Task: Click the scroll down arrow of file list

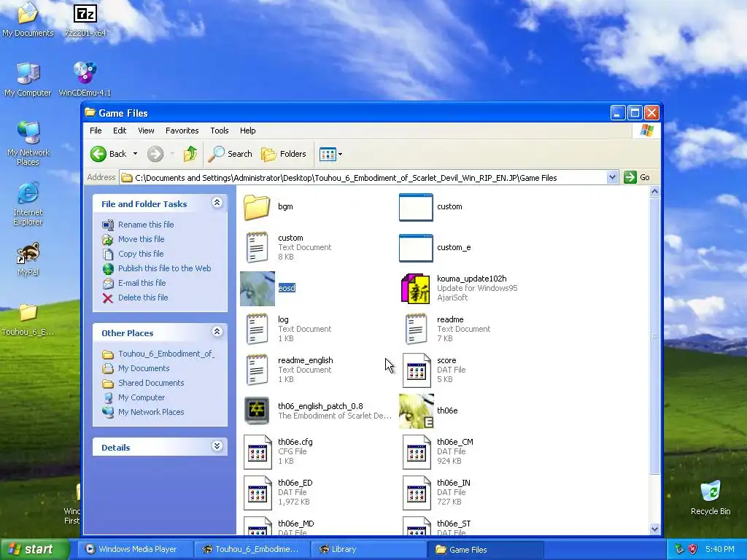Action: click(654, 529)
